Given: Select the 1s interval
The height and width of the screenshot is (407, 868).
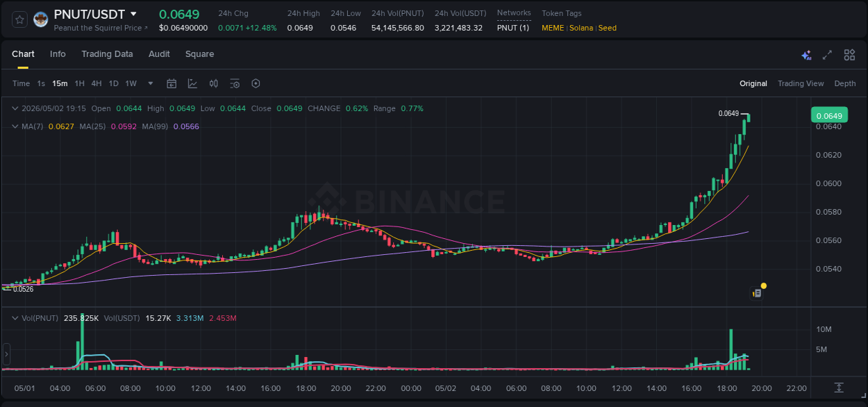Looking at the screenshot, I should [41, 83].
